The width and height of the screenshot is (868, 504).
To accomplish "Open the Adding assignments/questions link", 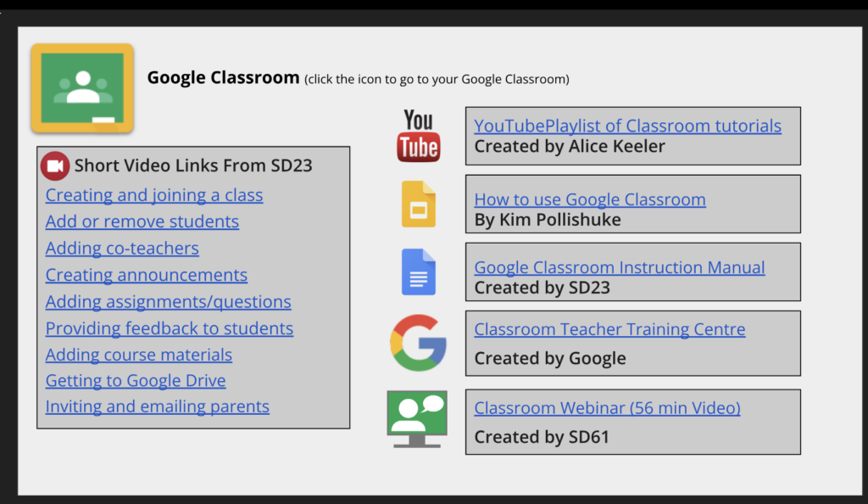I will point(168,302).
